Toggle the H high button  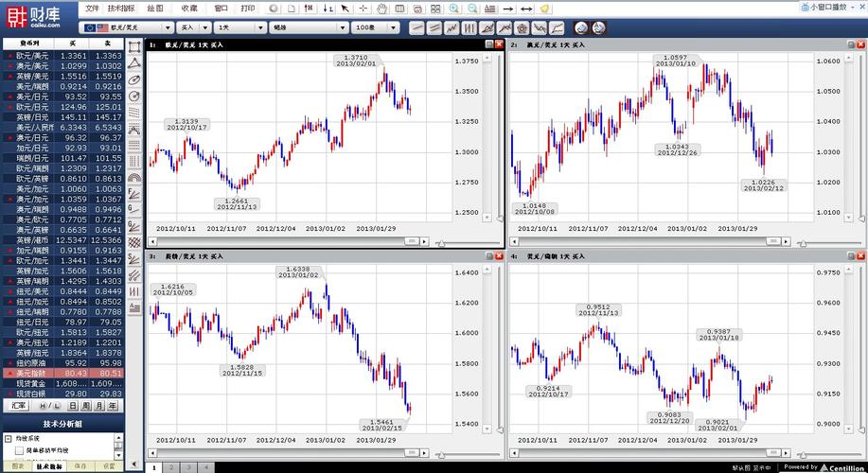click(x=43, y=406)
